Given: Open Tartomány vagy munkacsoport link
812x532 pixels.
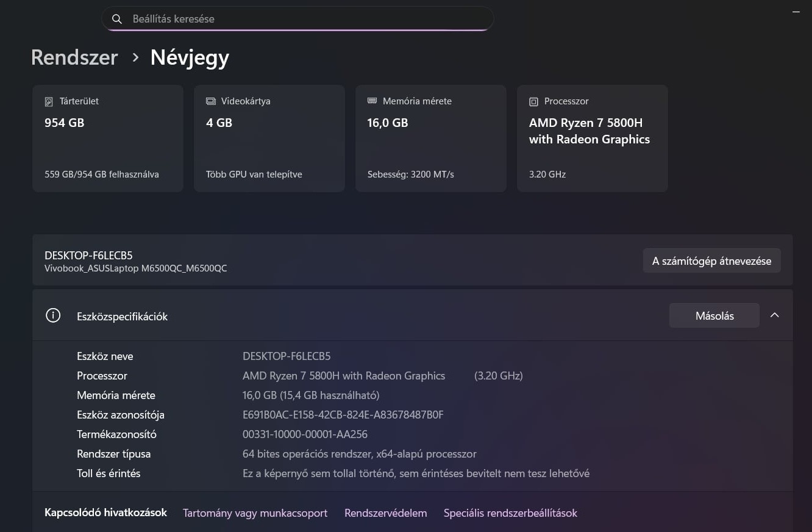Looking at the screenshot, I should tap(255, 513).
